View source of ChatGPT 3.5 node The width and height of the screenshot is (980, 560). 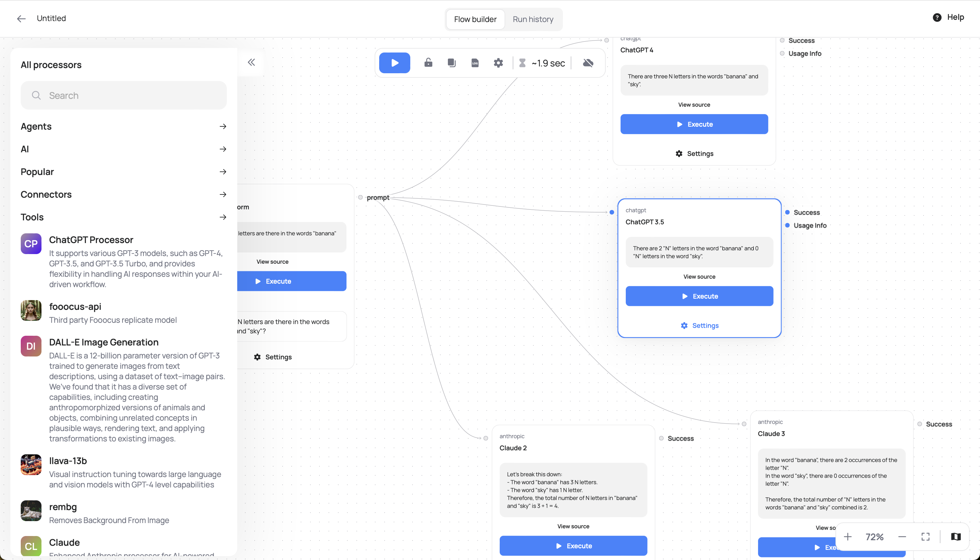(x=699, y=276)
